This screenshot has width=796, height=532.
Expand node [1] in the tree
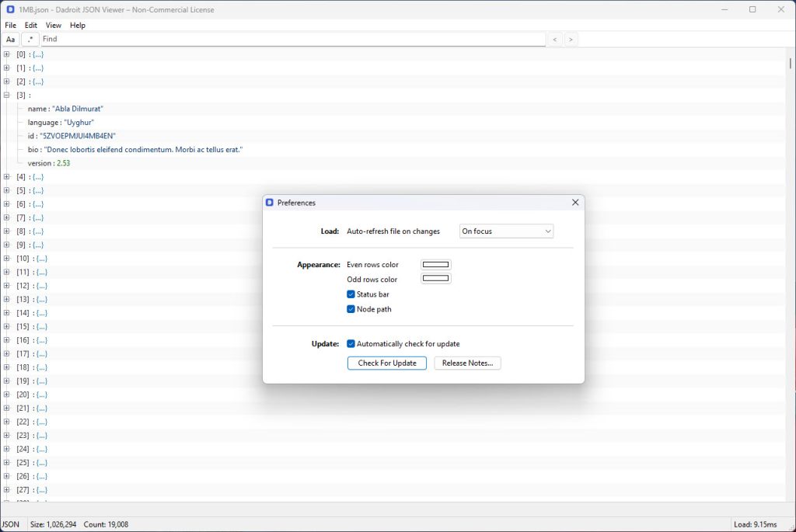tap(6, 68)
